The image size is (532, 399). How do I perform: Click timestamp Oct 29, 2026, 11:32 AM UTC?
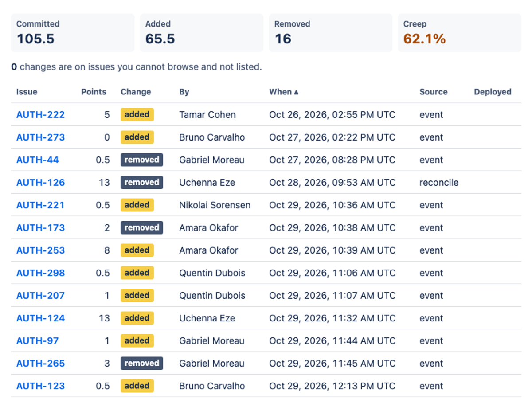pos(332,318)
